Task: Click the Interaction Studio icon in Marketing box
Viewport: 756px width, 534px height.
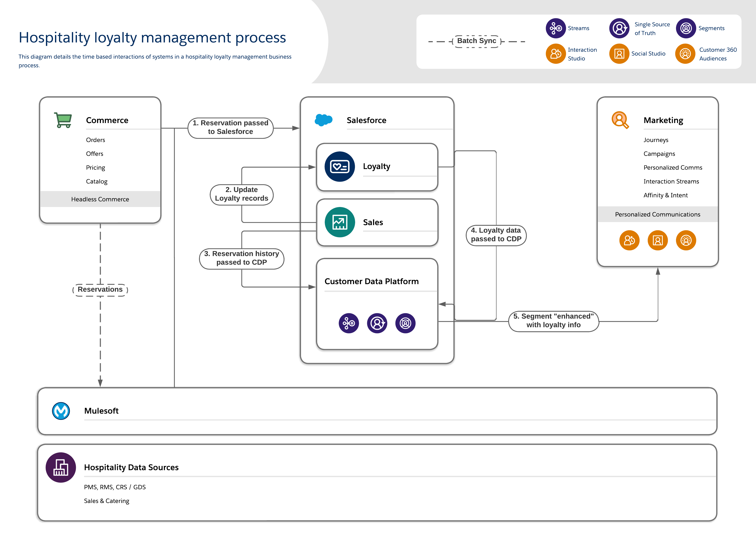Action: pyautogui.click(x=629, y=241)
